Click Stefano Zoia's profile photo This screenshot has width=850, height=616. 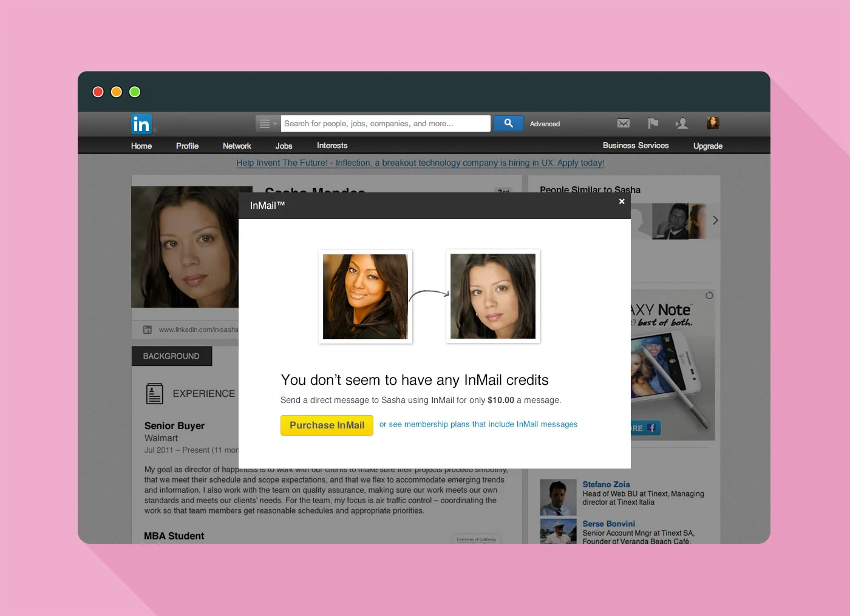(558, 497)
